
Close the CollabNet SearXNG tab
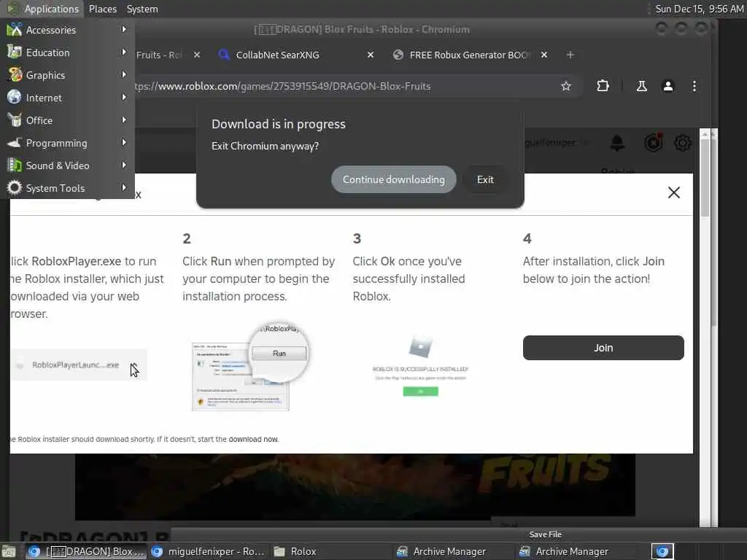[370, 55]
